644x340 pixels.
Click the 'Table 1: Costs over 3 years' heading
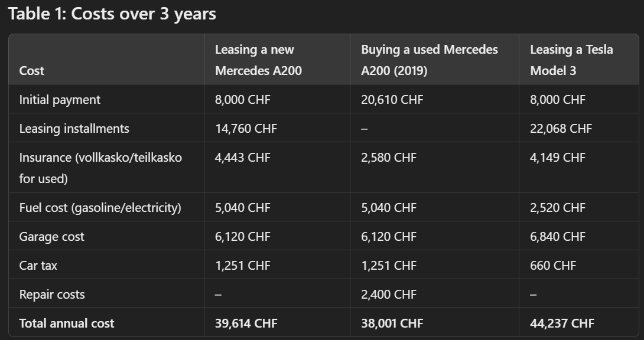(x=112, y=14)
